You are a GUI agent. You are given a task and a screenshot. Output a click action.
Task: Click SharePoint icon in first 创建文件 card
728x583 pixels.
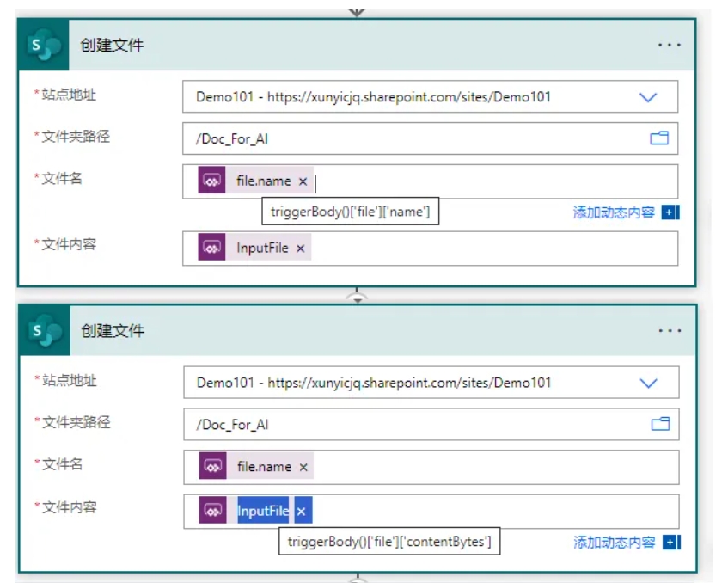click(44, 46)
